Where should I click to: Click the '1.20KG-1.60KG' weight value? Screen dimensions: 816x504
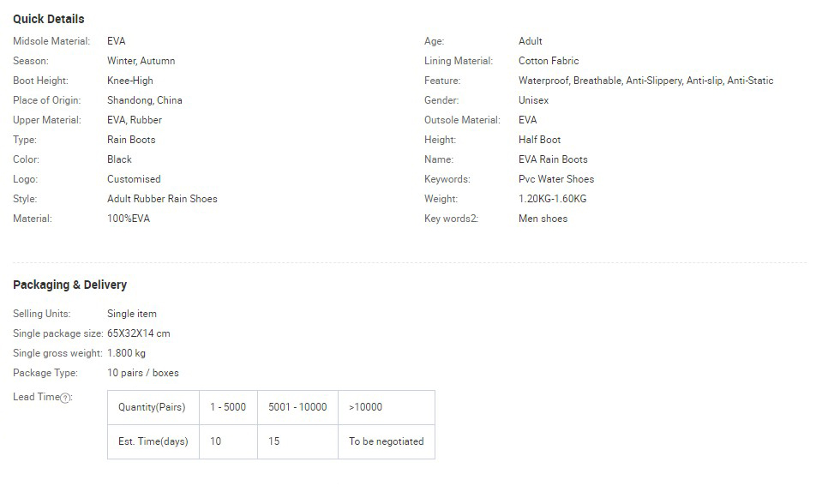(552, 199)
